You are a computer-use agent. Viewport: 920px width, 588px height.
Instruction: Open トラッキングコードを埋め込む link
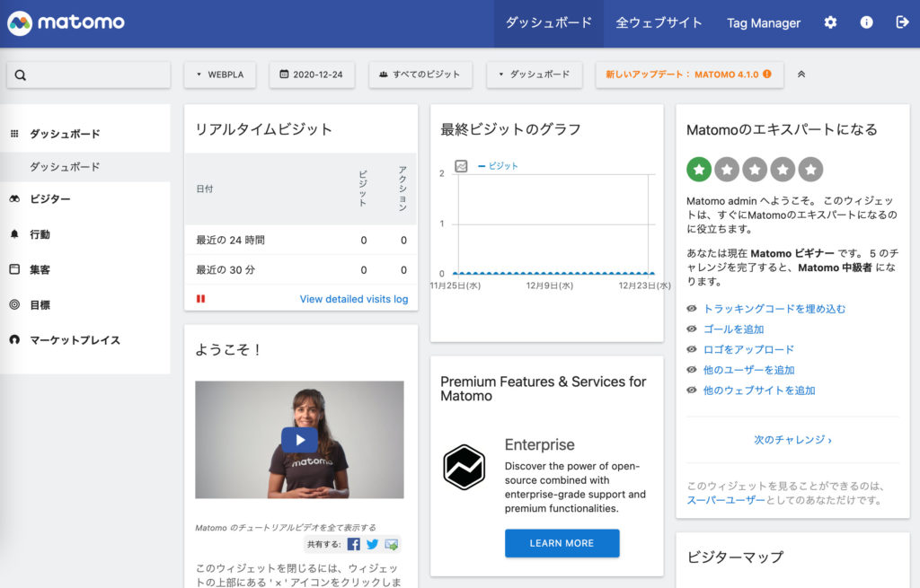click(x=774, y=309)
